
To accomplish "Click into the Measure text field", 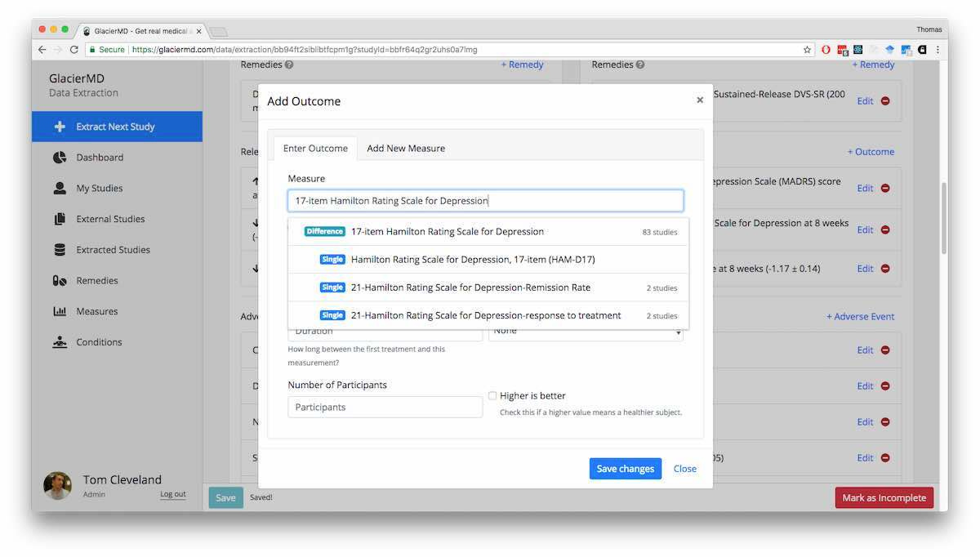I will (486, 200).
